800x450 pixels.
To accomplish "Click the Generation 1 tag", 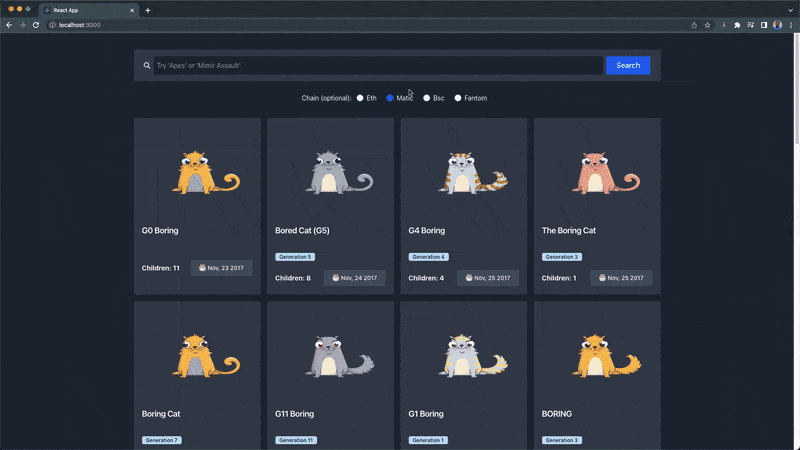I will tap(428, 440).
